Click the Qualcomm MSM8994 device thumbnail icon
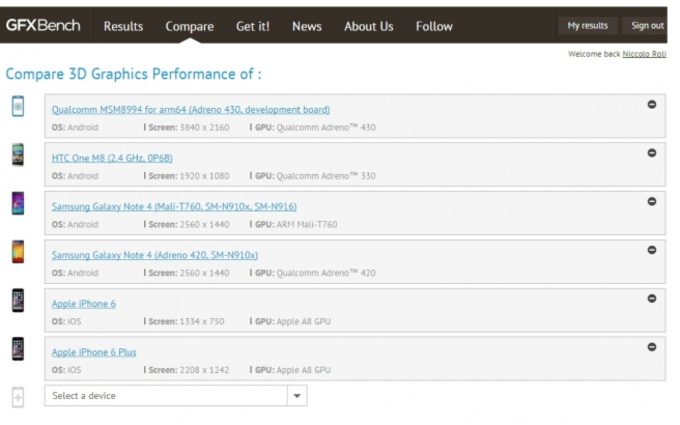The width and height of the screenshot is (680, 425). click(18, 106)
